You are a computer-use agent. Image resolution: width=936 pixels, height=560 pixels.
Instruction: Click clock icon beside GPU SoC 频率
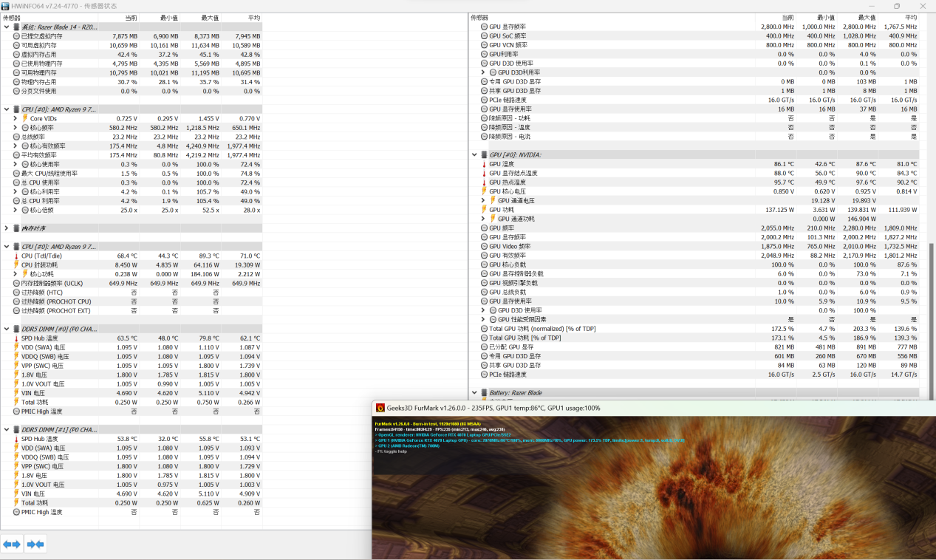click(x=484, y=35)
